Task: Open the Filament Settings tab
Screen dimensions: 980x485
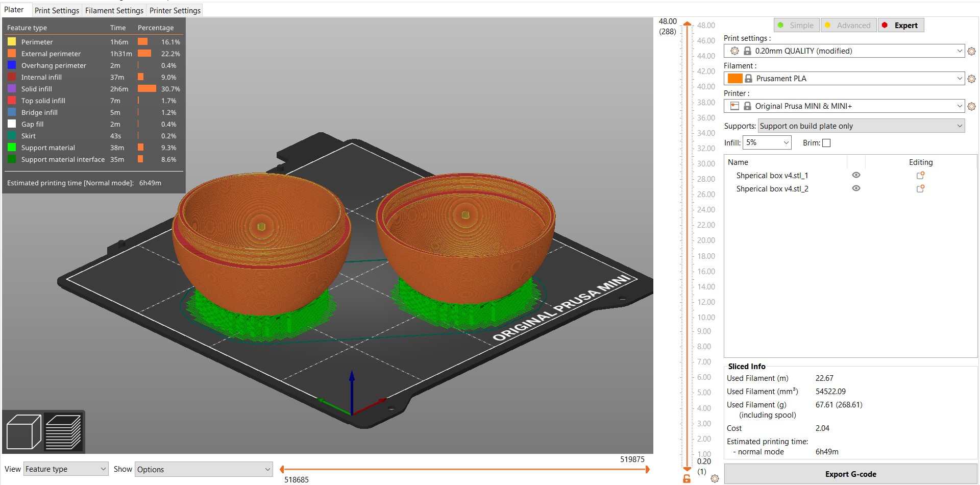Action: [114, 10]
